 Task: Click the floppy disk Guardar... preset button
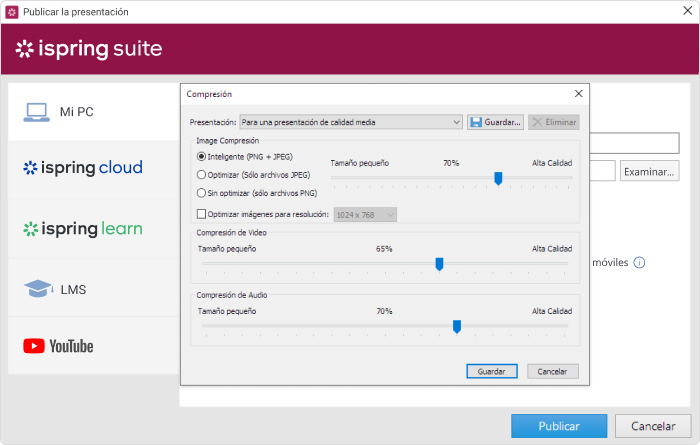tap(495, 122)
